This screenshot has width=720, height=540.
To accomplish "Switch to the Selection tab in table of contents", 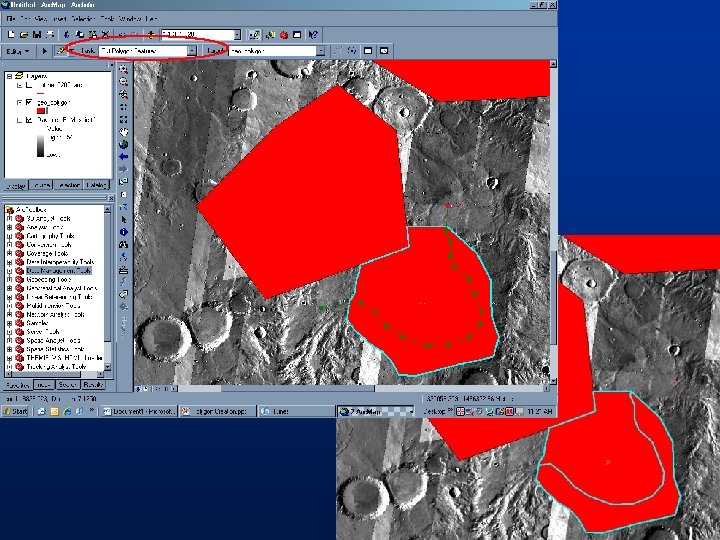I will click(68, 186).
